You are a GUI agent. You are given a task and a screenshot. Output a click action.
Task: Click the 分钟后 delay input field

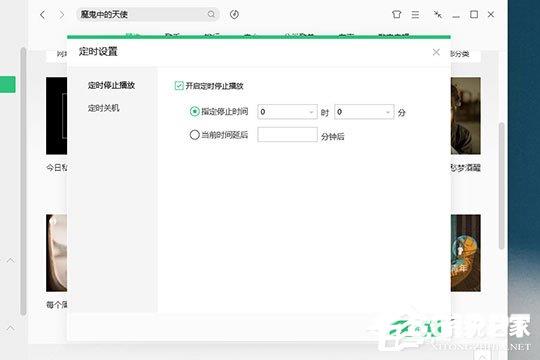[287, 134]
